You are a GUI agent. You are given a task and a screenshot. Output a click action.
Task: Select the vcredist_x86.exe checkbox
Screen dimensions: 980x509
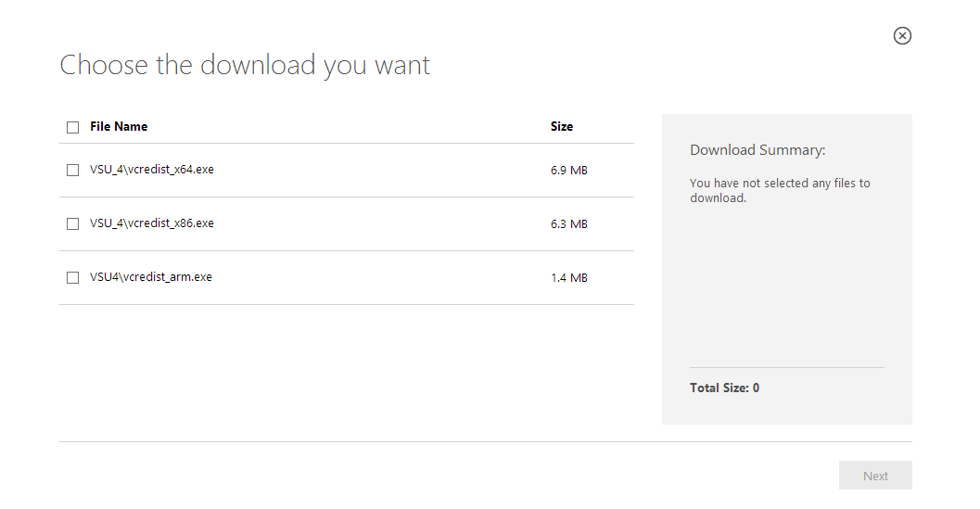[x=72, y=223]
